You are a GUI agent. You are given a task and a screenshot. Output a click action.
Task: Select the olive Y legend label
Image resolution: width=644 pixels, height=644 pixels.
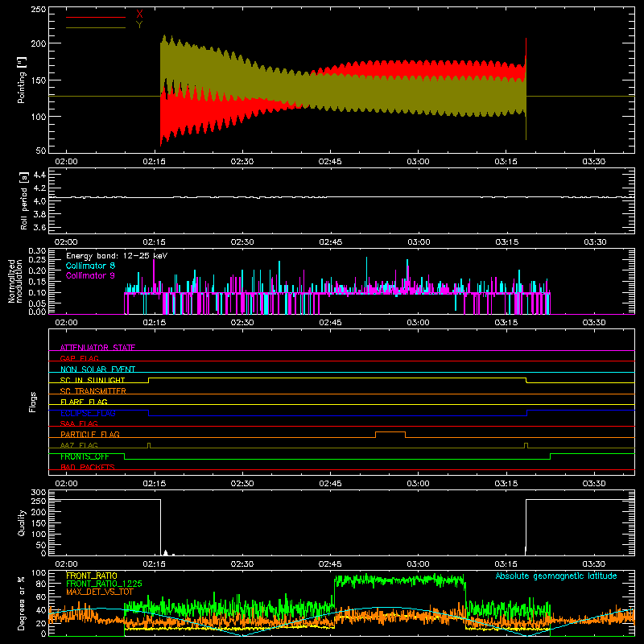click(139, 25)
